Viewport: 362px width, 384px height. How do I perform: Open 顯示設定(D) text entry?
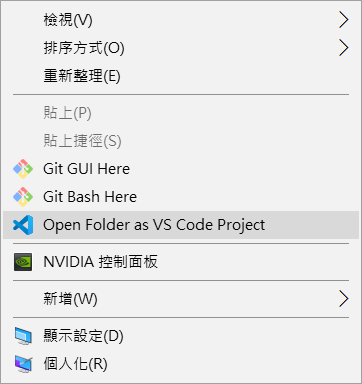point(83,336)
